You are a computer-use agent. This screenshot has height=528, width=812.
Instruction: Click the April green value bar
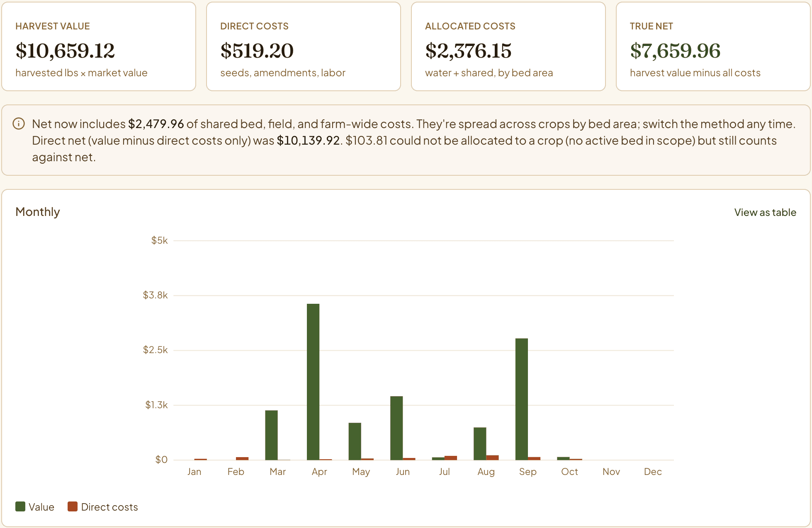point(313,382)
